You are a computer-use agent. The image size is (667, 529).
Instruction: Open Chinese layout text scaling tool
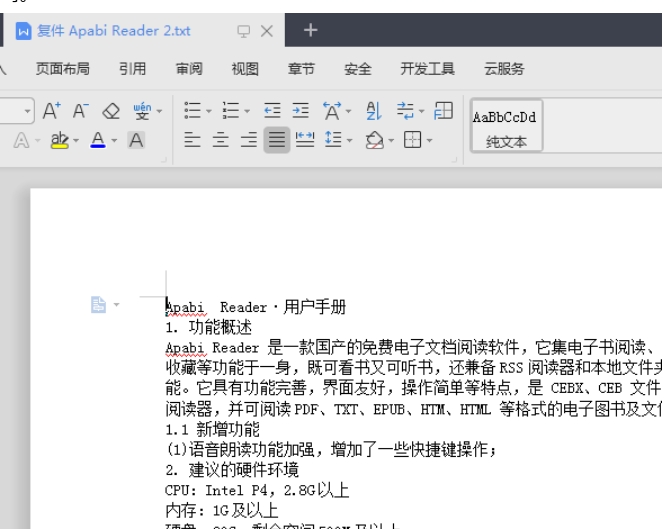[332, 111]
